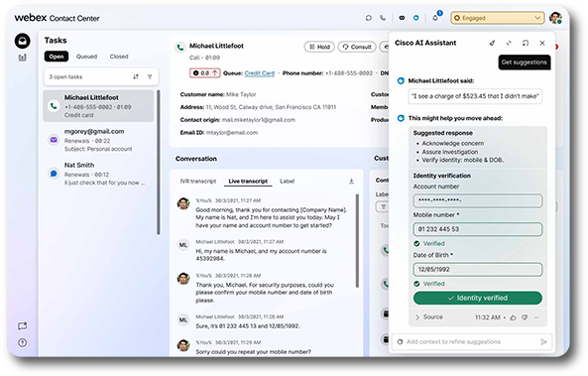Open the inbox icon in left sidebar

pos(23,41)
